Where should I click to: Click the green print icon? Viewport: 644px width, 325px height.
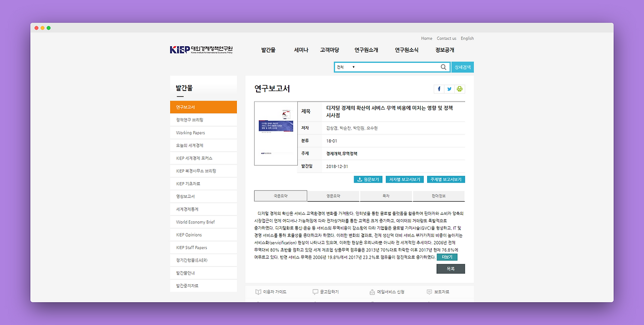click(x=460, y=89)
